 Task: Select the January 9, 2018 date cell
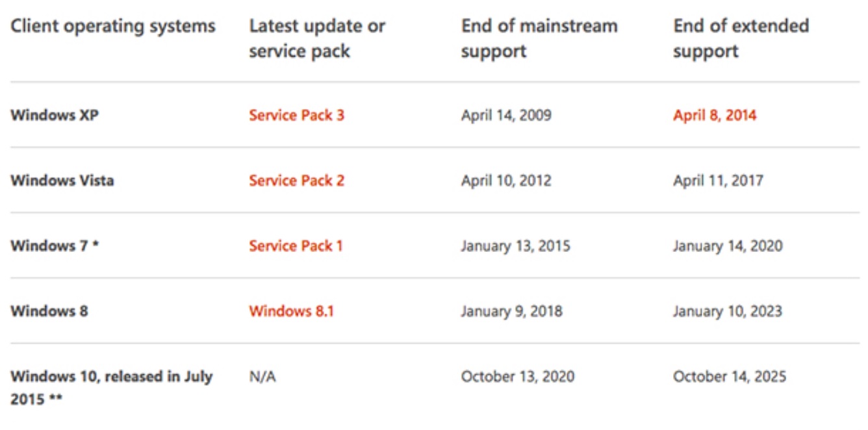click(x=512, y=311)
